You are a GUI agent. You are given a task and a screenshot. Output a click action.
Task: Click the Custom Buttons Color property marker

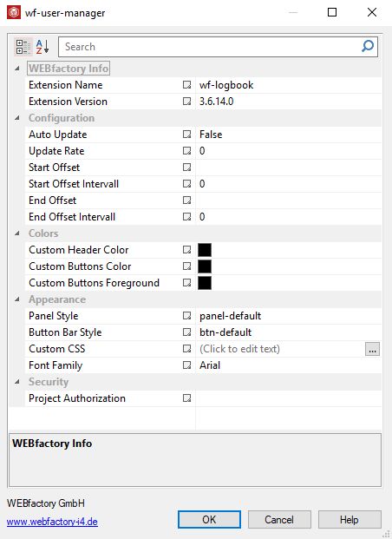click(x=186, y=266)
